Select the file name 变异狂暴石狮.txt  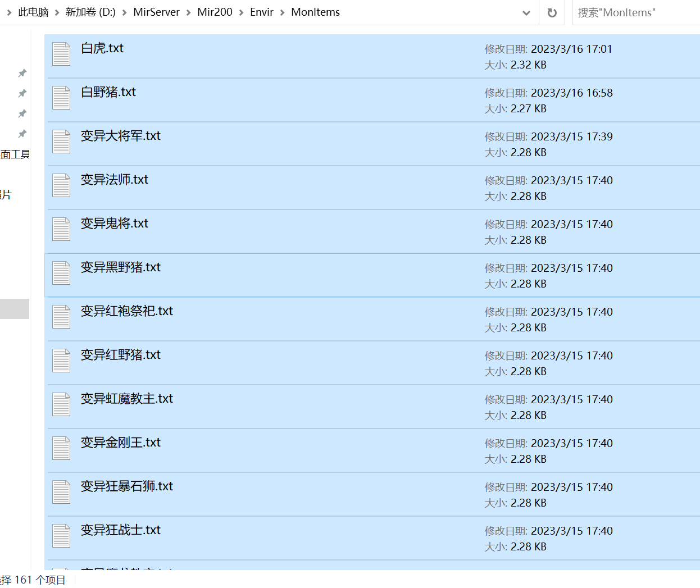point(127,486)
